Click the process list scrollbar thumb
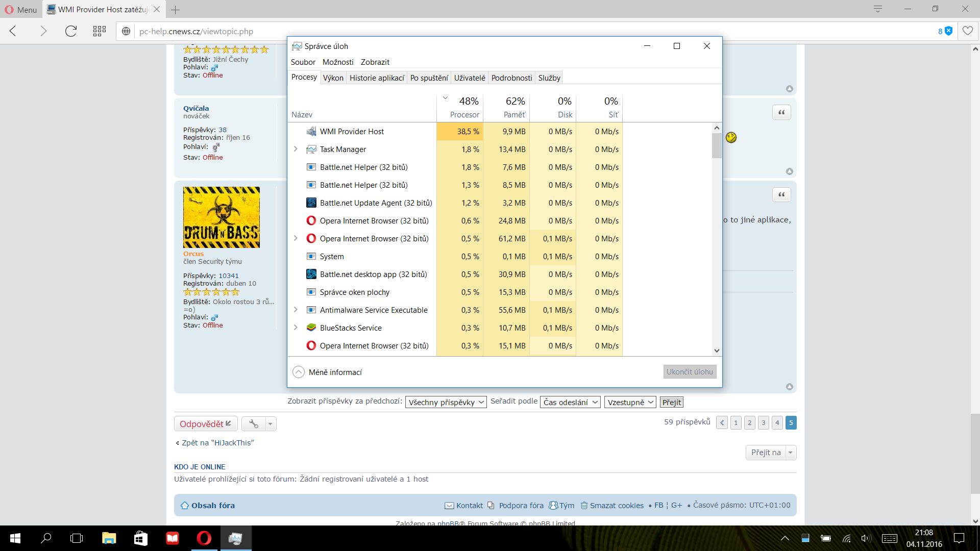This screenshot has width=980, height=551. tap(717, 145)
